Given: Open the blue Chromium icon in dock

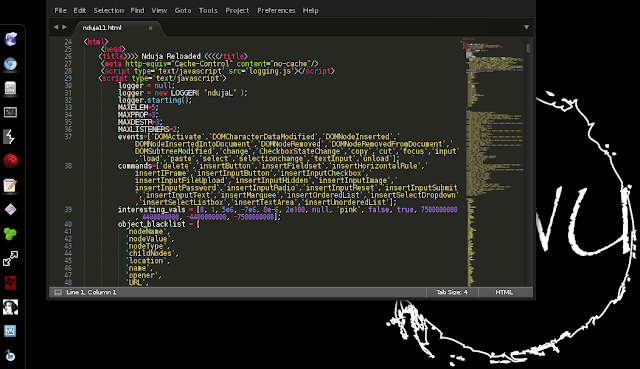Looking at the screenshot, I should tap(11, 64).
